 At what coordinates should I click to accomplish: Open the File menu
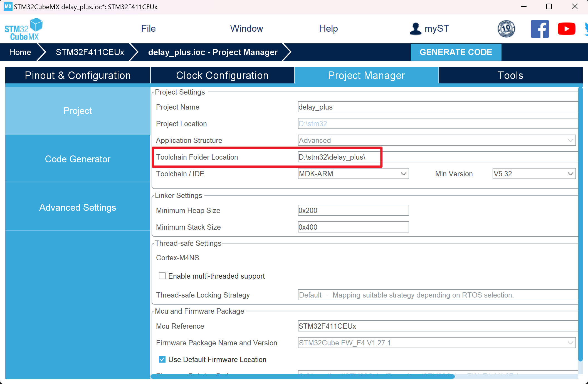148,28
